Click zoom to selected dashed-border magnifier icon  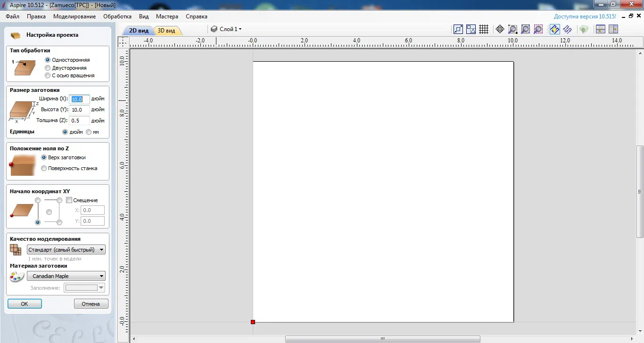538,29
